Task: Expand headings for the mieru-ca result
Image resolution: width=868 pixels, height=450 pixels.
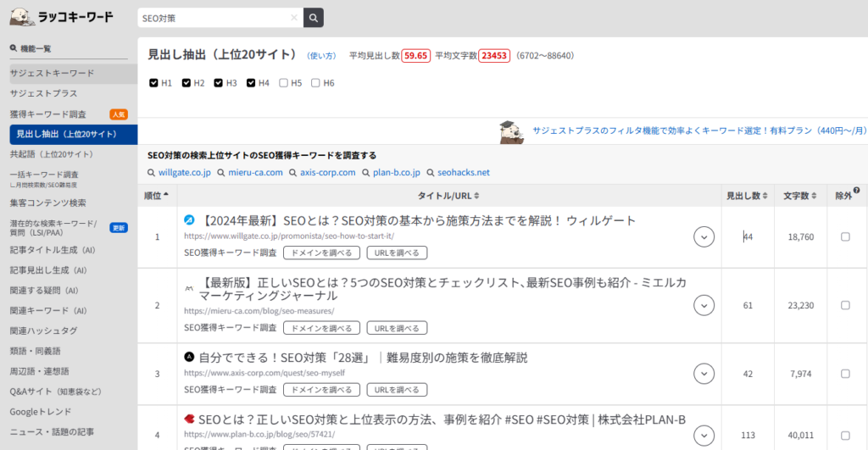Action: [704, 306]
